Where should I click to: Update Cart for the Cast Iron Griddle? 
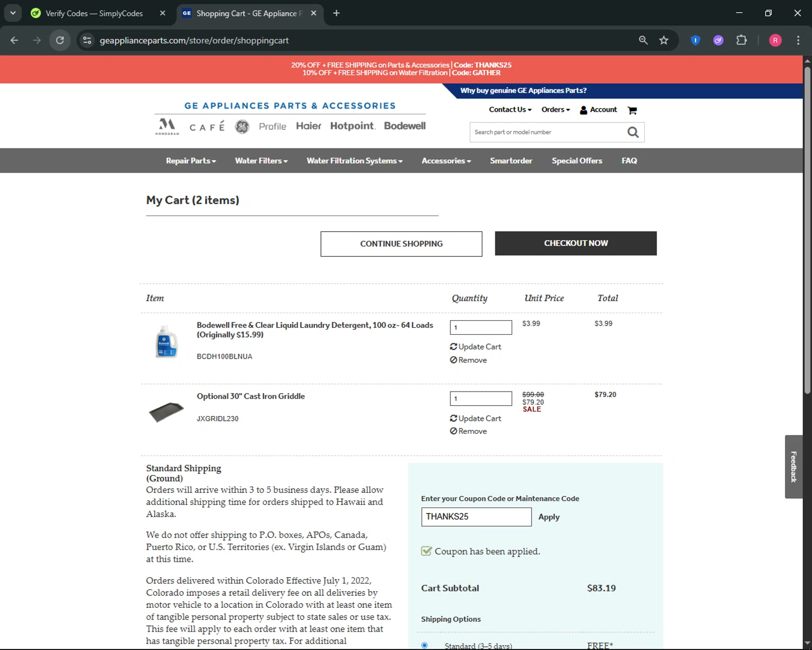[x=475, y=419]
